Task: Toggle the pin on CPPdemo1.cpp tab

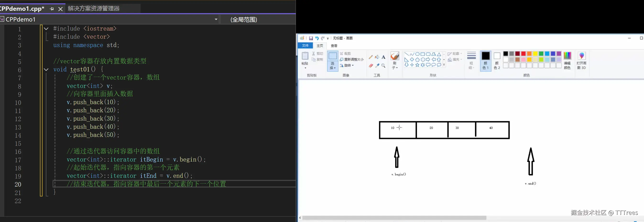Action: (x=52, y=9)
